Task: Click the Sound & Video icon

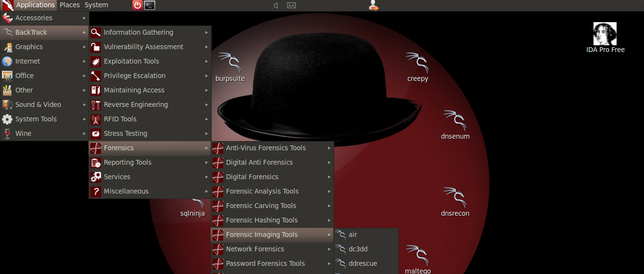Action: [x=7, y=104]
